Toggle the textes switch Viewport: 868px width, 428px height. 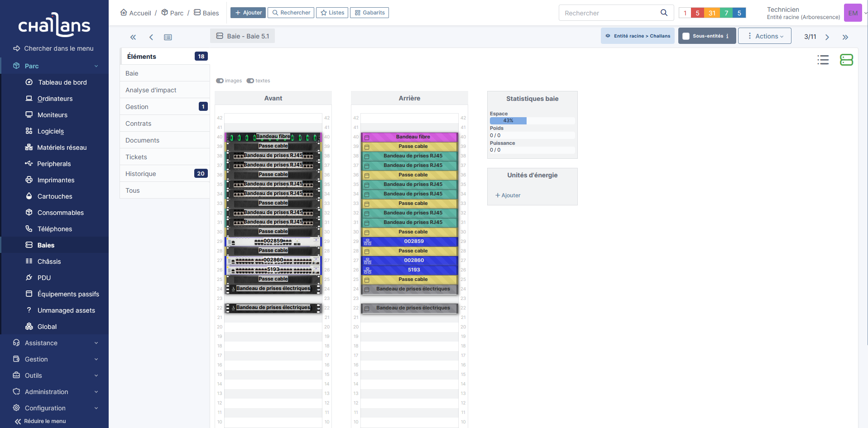pos(250,81)
